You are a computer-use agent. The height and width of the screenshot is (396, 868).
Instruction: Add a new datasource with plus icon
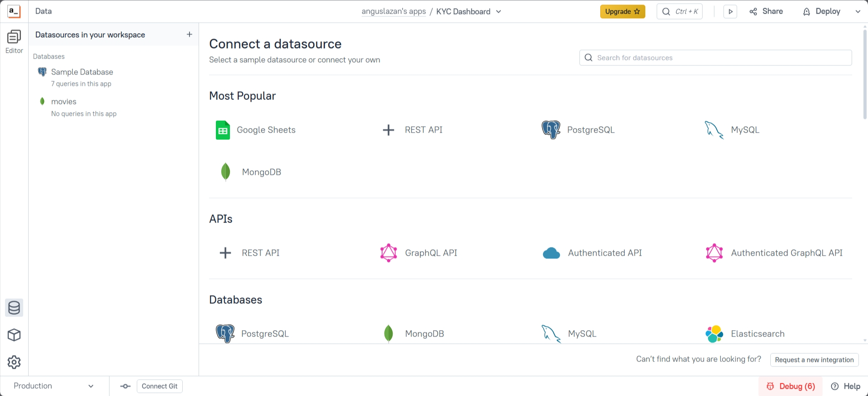pyautogui.click(x=190, y=35)
